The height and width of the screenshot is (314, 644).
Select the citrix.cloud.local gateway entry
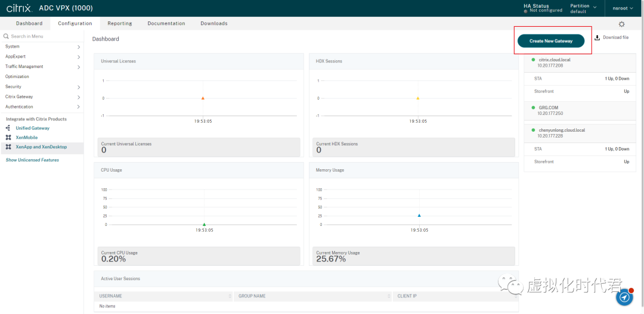tap(580, 62)
